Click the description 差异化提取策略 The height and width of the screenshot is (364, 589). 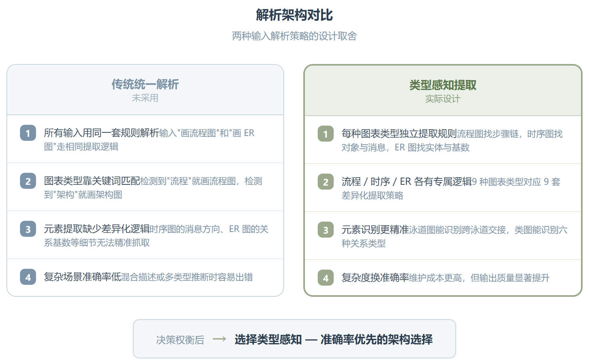point(373,196)
